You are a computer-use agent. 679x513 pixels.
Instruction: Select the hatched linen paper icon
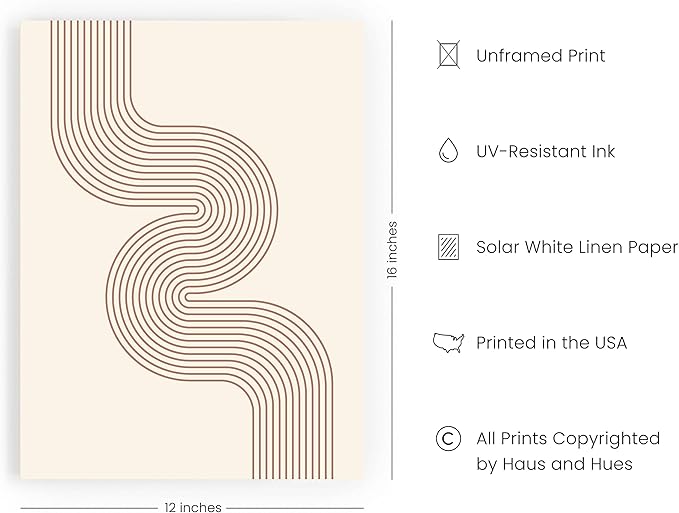click(x=447, y=247)
